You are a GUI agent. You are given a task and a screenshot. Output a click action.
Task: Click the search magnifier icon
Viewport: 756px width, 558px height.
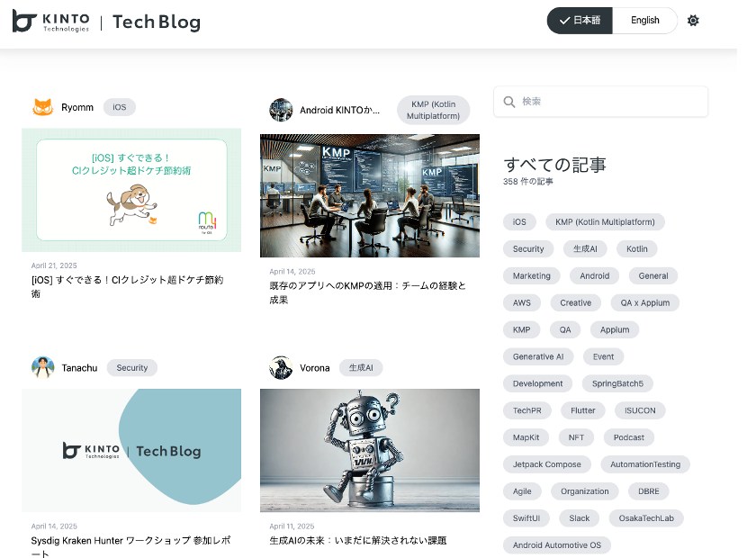509,102
